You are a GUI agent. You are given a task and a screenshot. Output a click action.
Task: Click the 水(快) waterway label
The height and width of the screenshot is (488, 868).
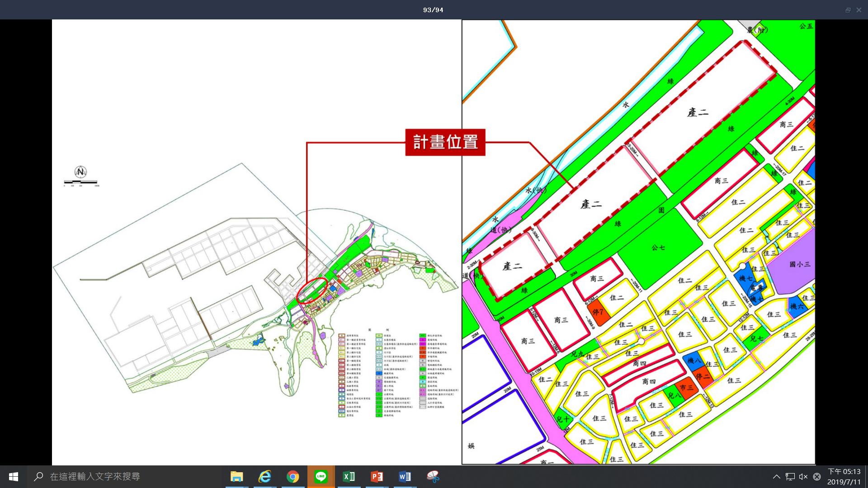(x=536, y=190)
